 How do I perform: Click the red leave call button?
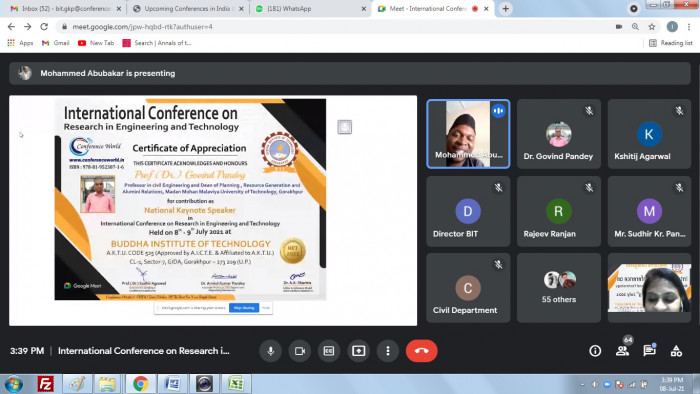pyautogui.click(x=421, y=351)
